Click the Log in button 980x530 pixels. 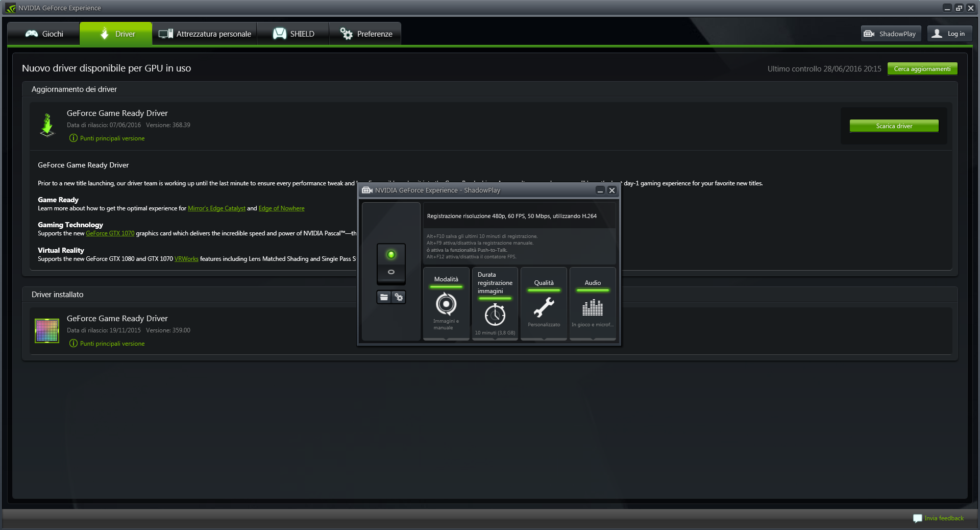coord(949,34)
